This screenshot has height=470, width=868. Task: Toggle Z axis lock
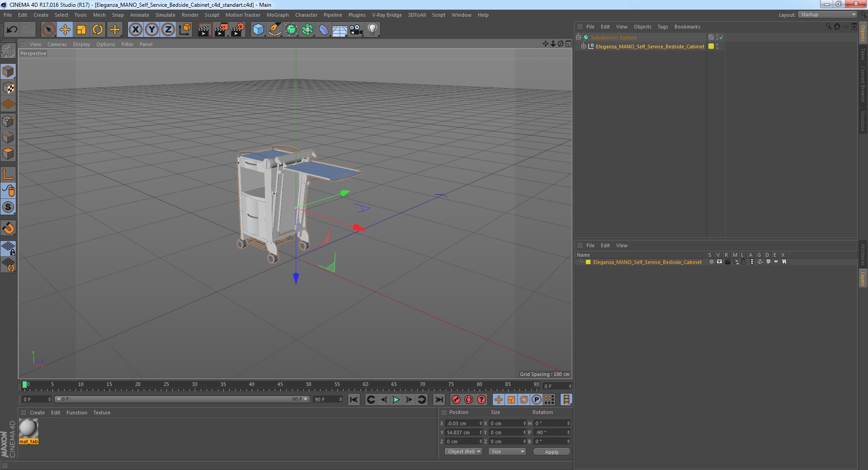pyautogui.click(x=168, y=30)
